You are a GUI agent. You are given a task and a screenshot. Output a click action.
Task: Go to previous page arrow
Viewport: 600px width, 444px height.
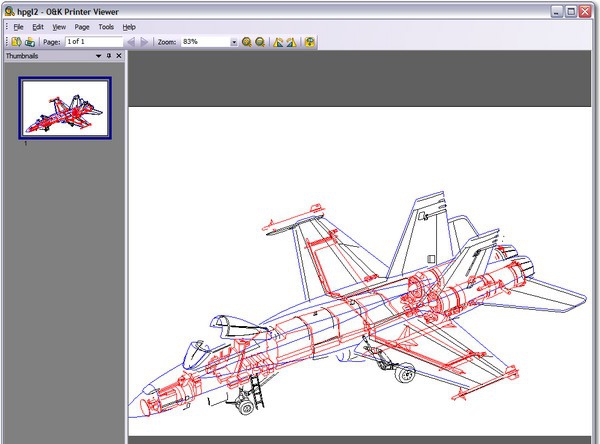[131, 42]
